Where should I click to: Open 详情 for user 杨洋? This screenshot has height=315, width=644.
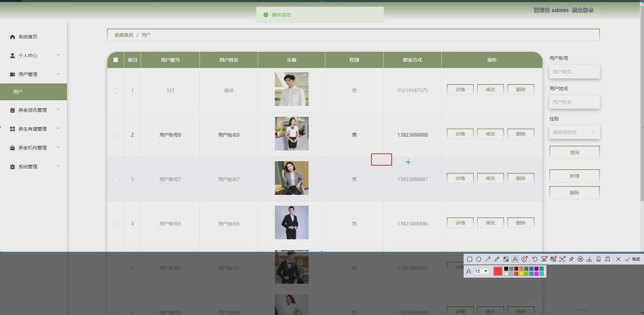coord(460,90)
